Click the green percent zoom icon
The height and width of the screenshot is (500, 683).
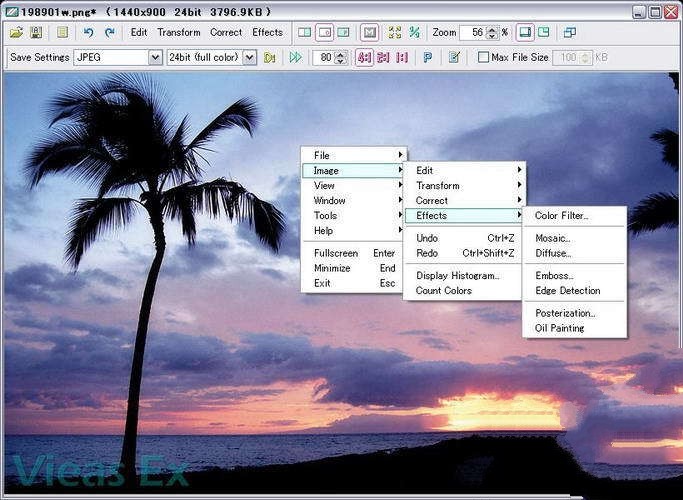pos(415,32)
